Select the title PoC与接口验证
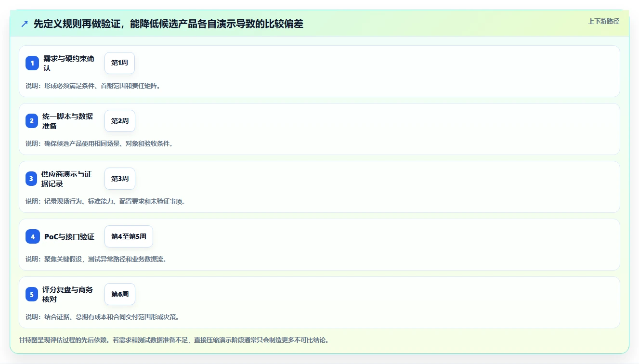Screen dimensions: 639x364 69,236
